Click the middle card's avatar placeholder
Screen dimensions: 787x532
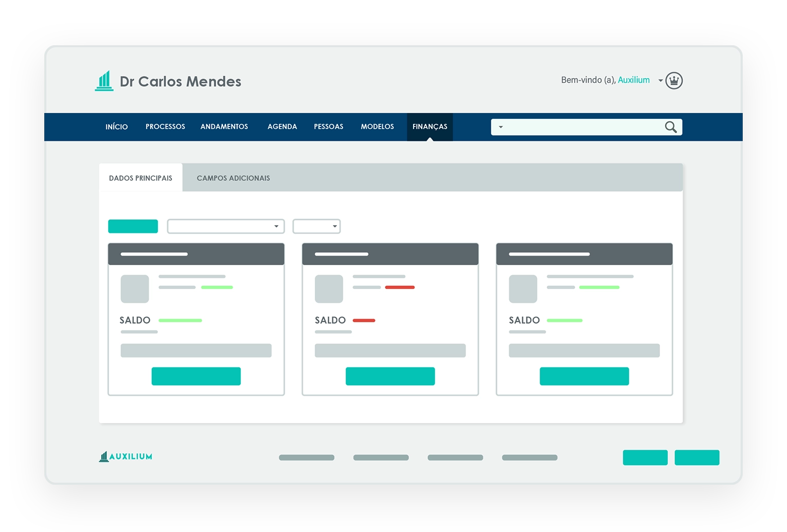click(329, 289)
